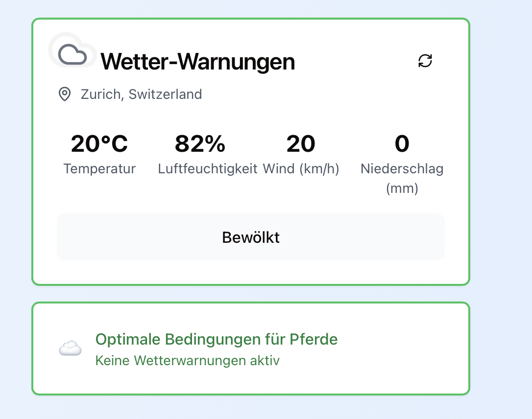Click the Zurich, Switzerland location text

[x=141, y=94]
